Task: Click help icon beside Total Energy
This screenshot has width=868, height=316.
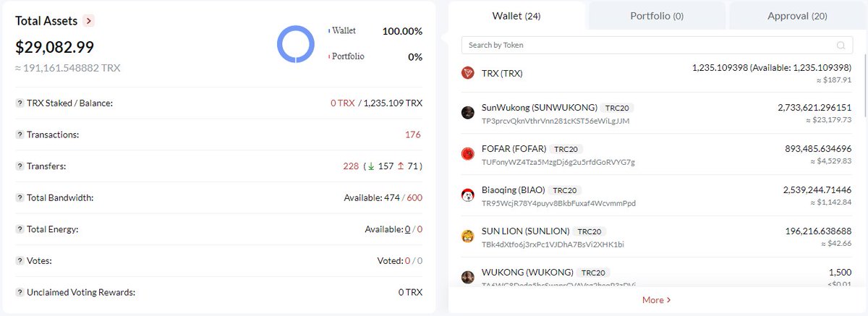Action: point(19,229)
